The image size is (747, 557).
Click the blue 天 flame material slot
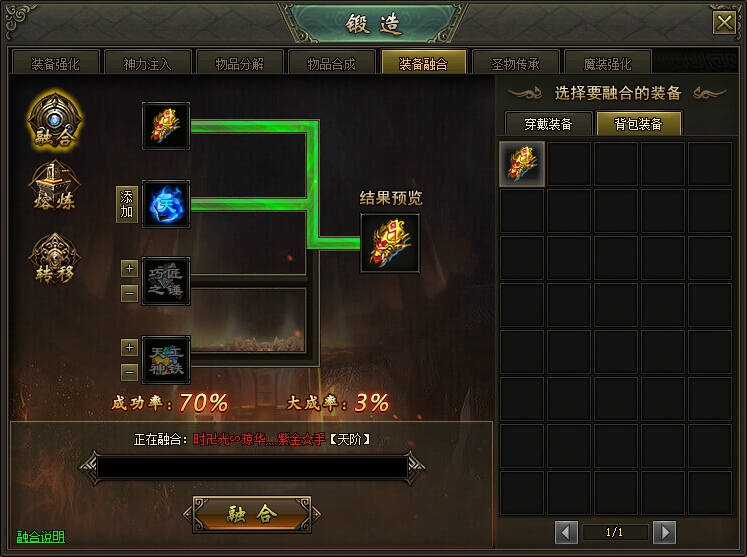click(x=166, y=204)
